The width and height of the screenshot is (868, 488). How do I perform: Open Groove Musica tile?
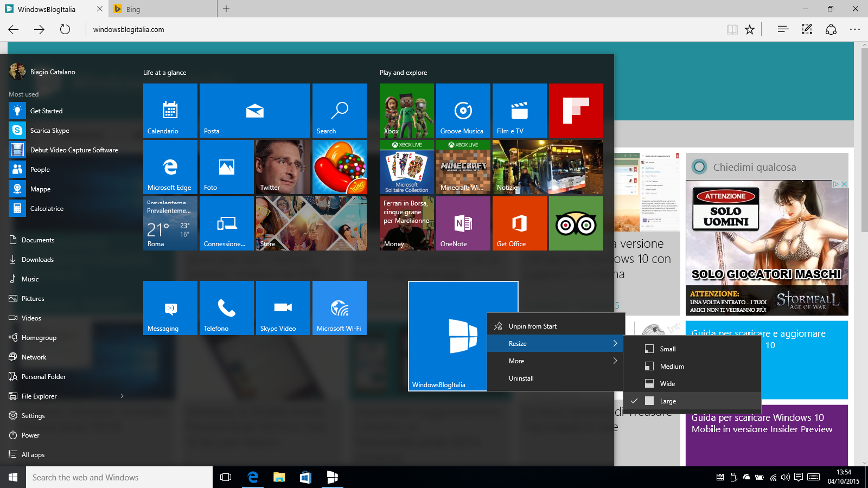coord(463,111)
